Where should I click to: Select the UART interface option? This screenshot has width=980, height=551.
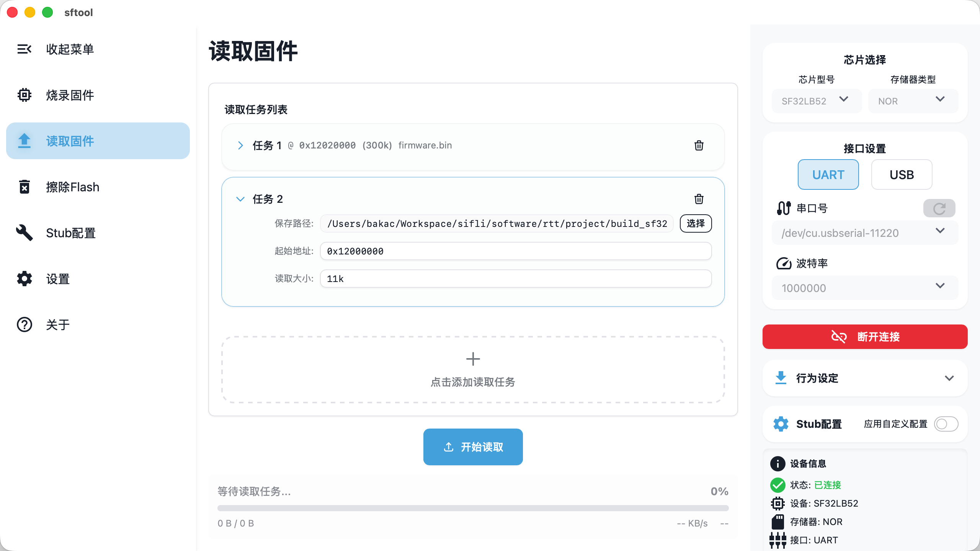point(828,174)
